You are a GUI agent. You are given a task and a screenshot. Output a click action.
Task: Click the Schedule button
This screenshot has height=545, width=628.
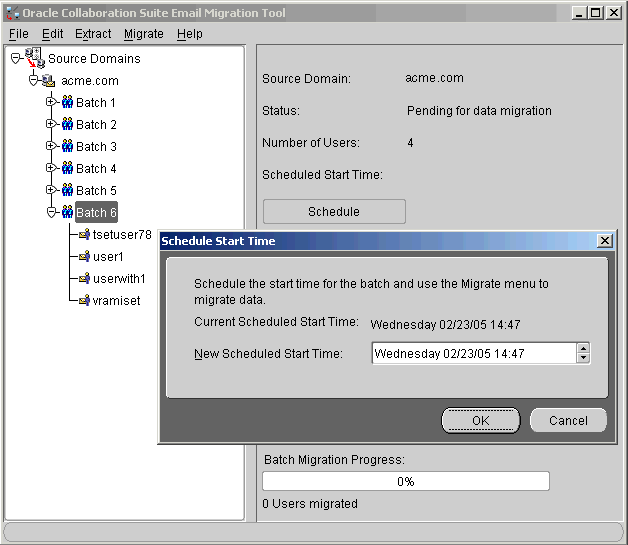[334, 211]
